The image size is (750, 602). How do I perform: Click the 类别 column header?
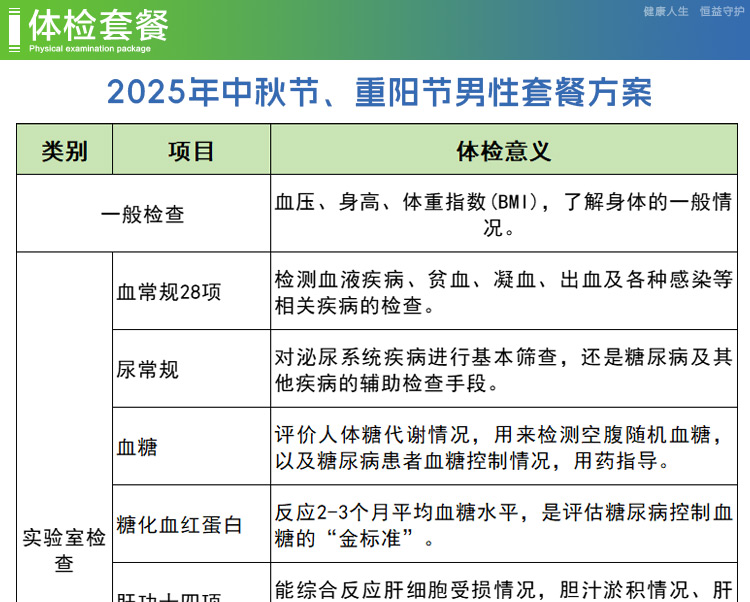click(65, 151)
